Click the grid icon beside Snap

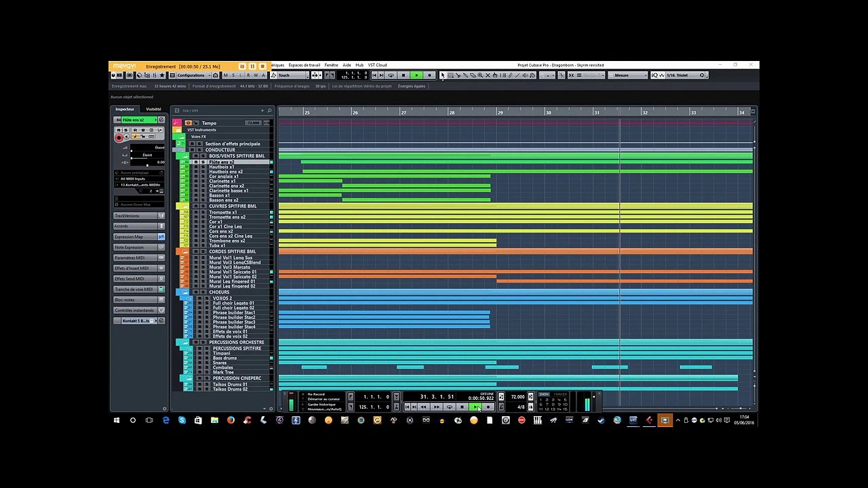(x=579, y=75)
